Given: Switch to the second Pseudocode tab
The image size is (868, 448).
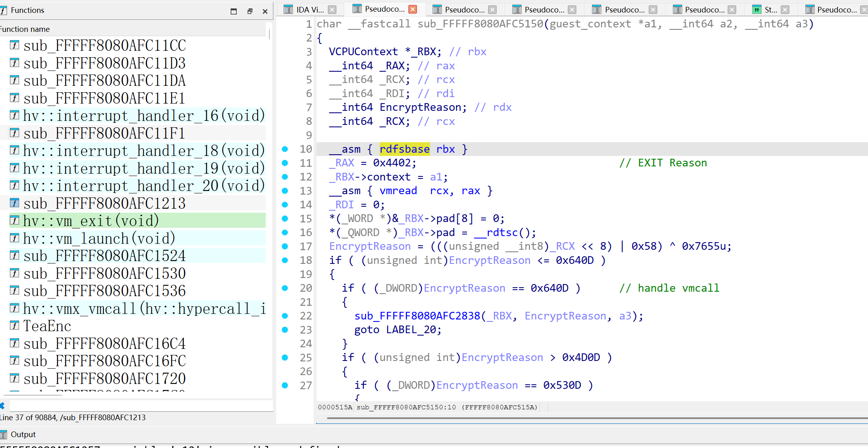Looking at the screenshot, I should (464, 10).
